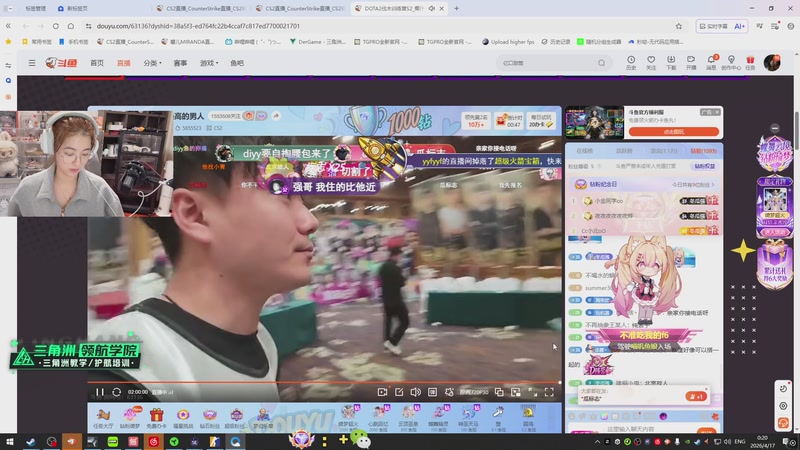Click the customer service headset icon
The image size is (800, 450).
[783, 423]
